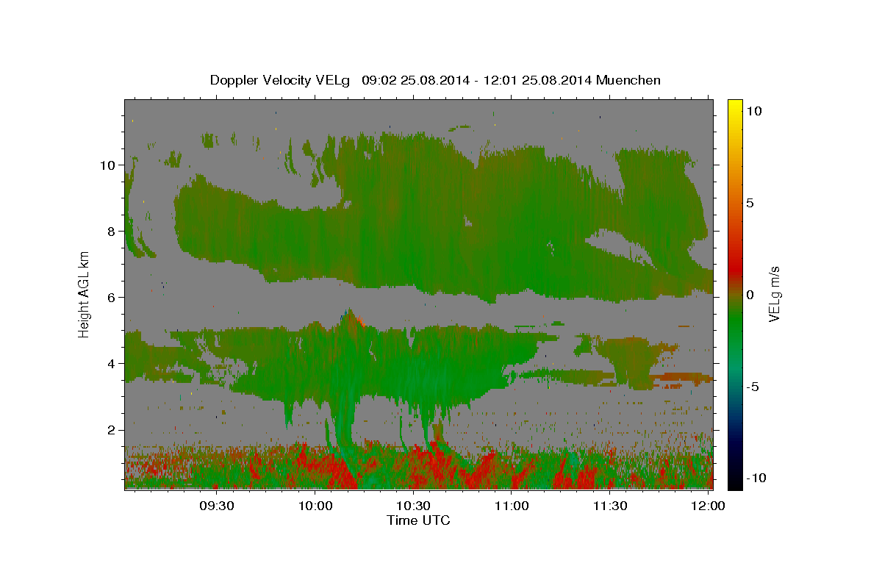Click the '09:30' time axis label
Viewport: 882px width, 588px height.
pos(218,506)
